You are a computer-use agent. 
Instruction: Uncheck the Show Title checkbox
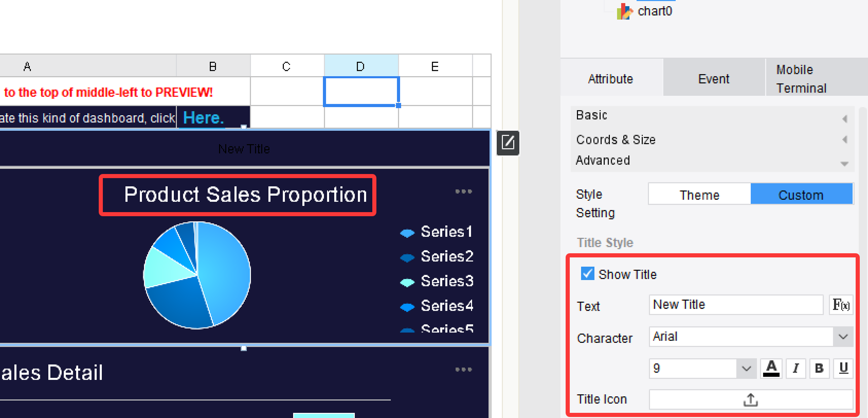point(587,273)
